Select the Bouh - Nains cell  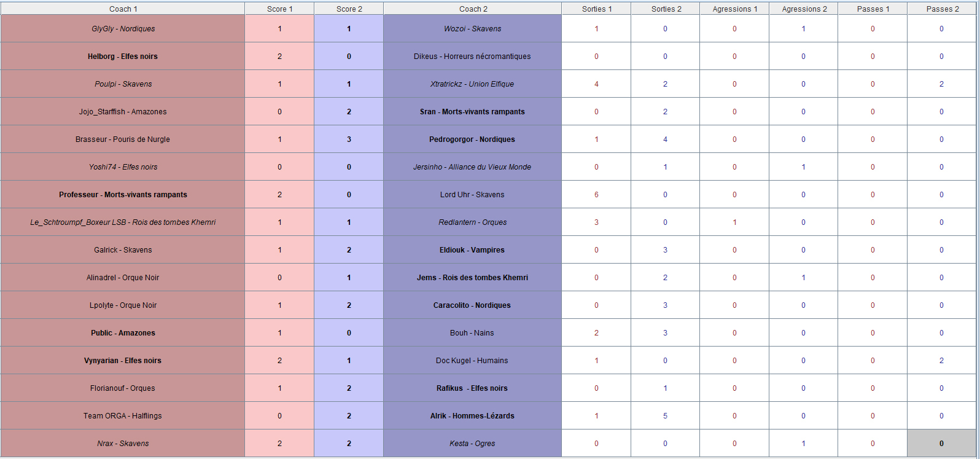(x=473, y=333)
